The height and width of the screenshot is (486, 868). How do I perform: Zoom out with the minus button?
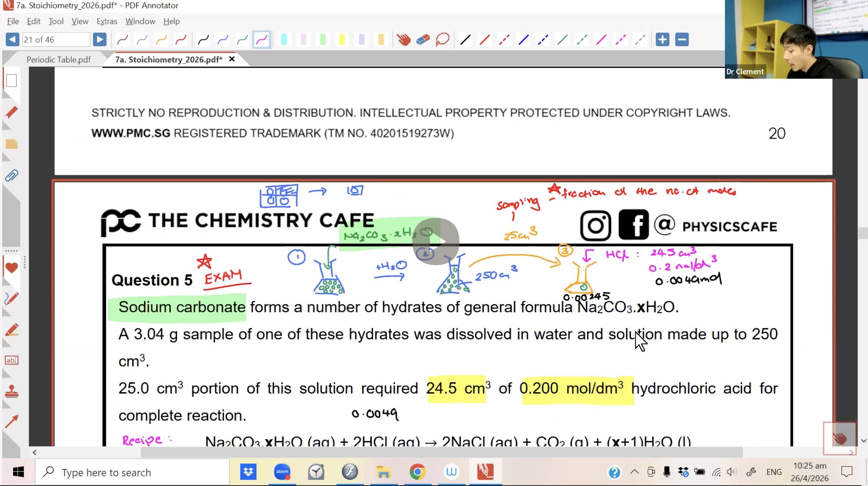(x=682, y=39)
